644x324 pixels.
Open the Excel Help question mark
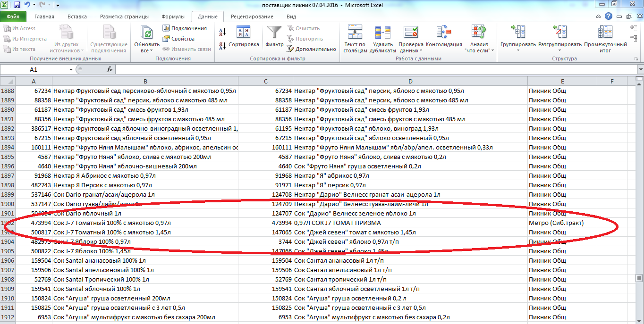tap(609, 17)
